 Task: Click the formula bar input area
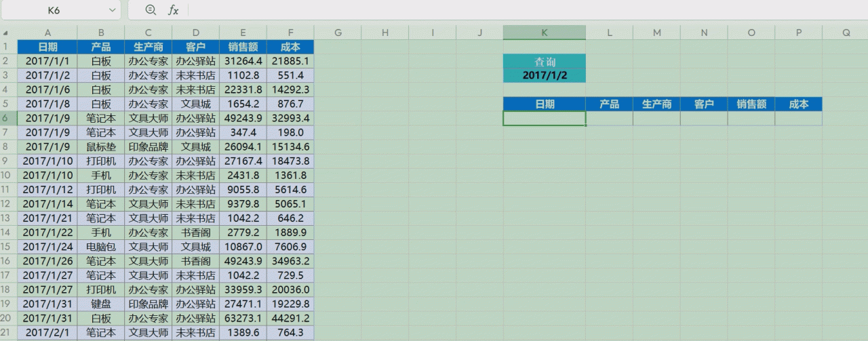tap(528, 9)
